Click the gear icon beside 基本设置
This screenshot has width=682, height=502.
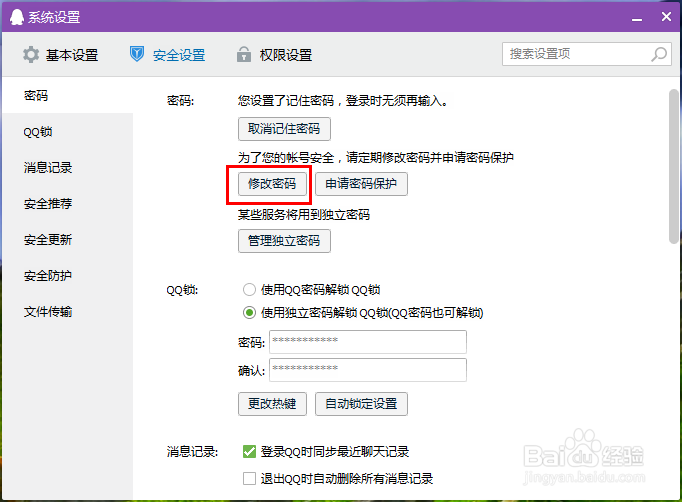[x=31, y=55]
